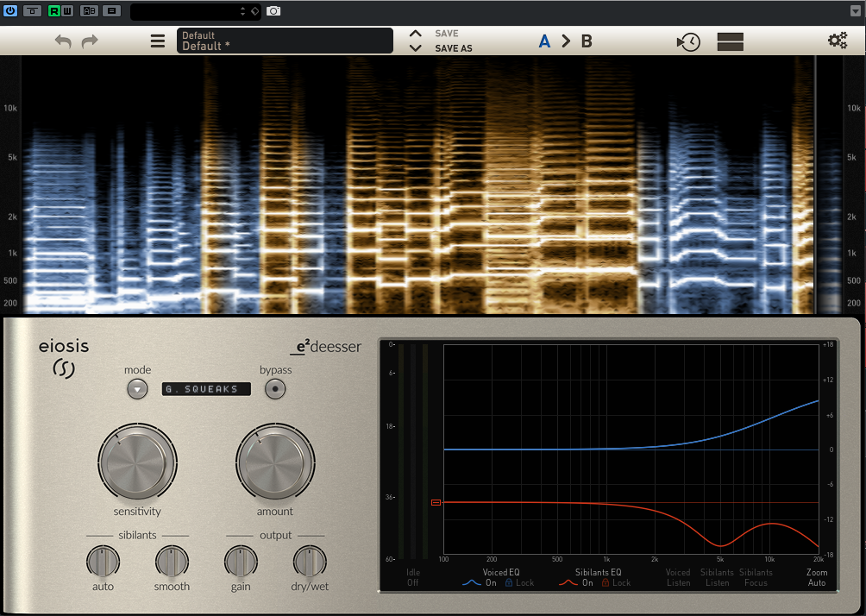The width and height of the screenshot is (866, 616).
Task: Open the mode dropdown arrow button
Action: coord(137,389)
